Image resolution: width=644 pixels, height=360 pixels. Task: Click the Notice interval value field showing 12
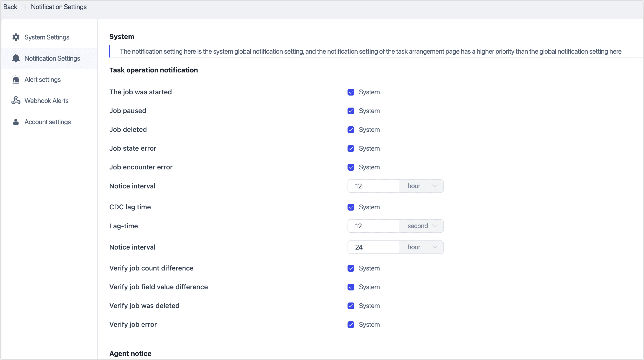[374, 186]
